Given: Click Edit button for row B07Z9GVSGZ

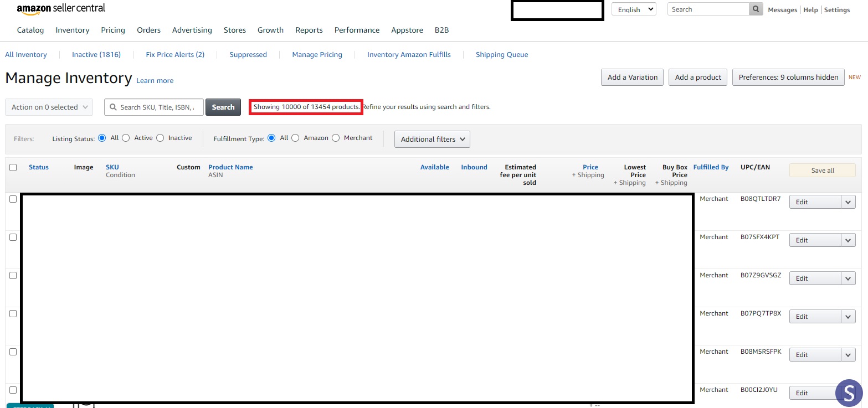Looking at the screenshot, I should [815, 278].
